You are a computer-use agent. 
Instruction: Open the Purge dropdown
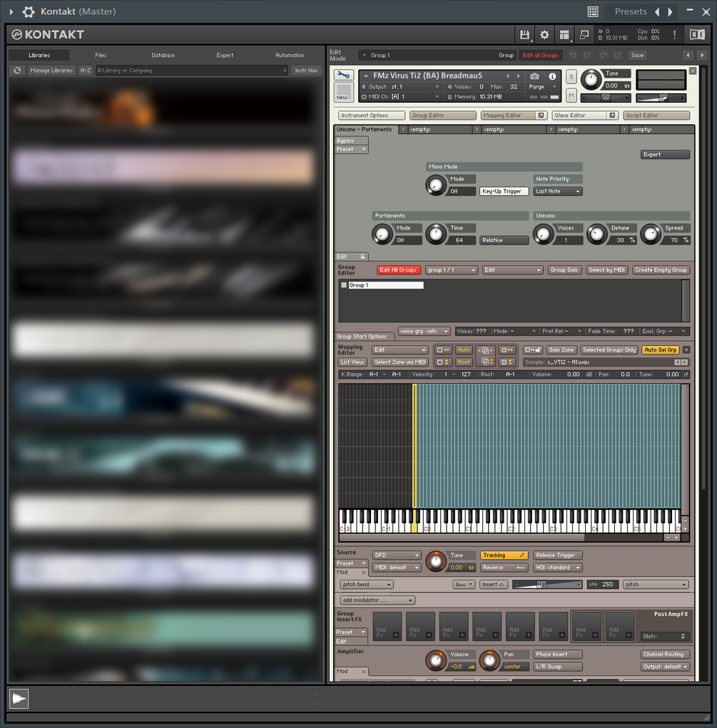pos(543,87)
